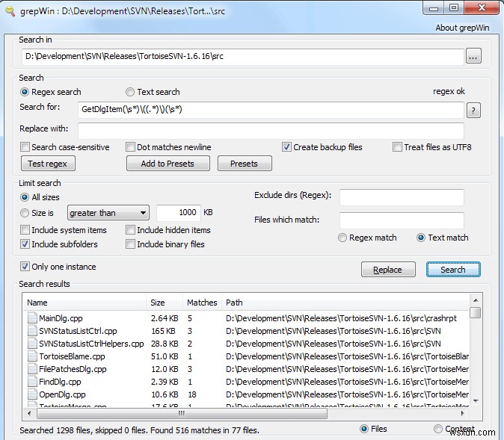The height and width of the screenshot is (440, 504).
Task: Click the Files which match field
Action: 402,220
